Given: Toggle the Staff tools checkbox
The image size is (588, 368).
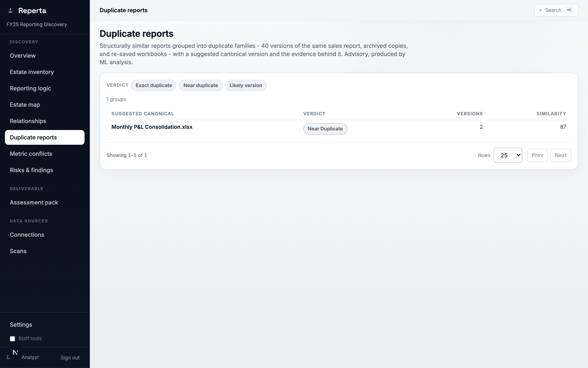Looking at the screenshot, I should [x=12, y=339].
